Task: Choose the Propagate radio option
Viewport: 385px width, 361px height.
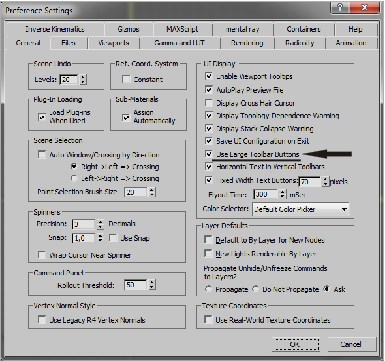Action: 209,289
